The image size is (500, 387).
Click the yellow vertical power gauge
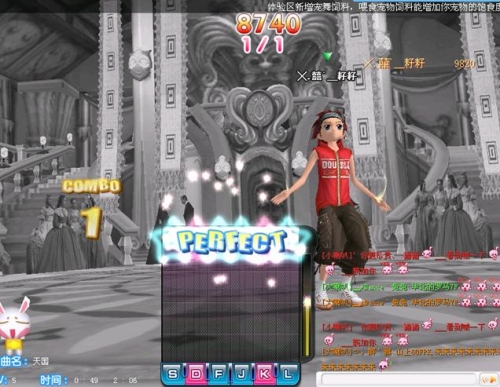click(306, 327)
